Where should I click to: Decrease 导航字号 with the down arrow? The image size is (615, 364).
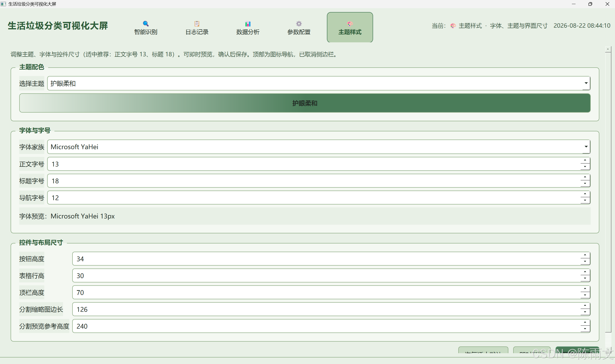pos(585,201)
